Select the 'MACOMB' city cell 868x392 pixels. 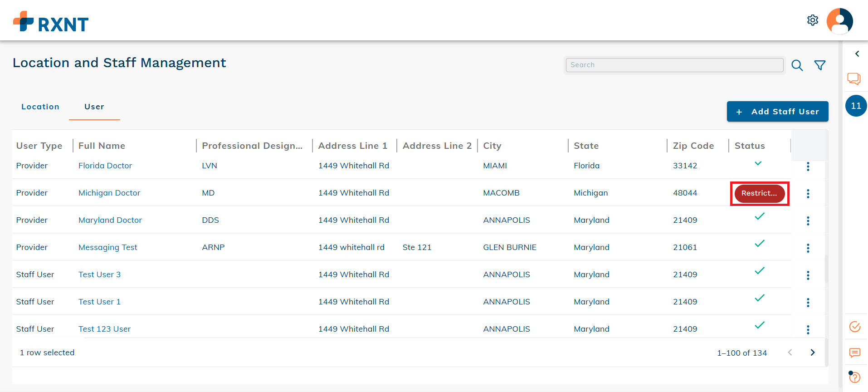coord(501,193)
